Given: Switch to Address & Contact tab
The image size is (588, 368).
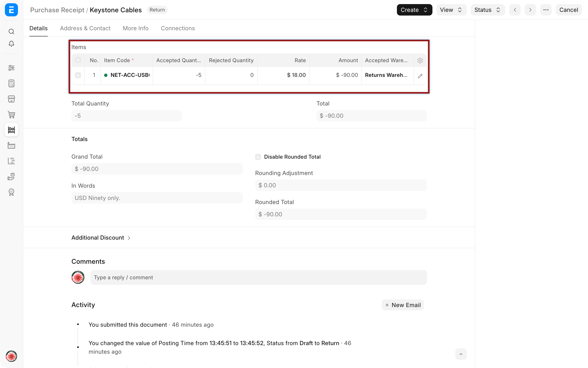Looking at the screenshot, I should coord(85,28).
